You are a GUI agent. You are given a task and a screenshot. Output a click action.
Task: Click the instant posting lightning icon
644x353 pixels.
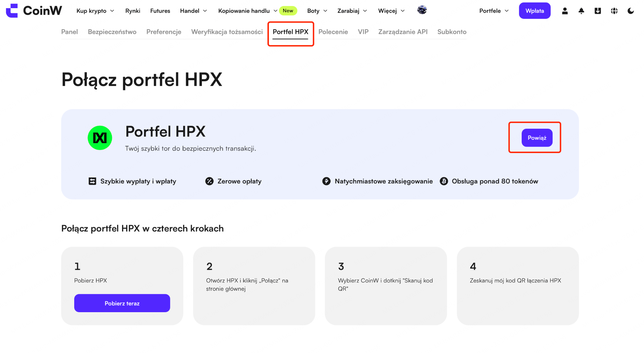[326, 181]
